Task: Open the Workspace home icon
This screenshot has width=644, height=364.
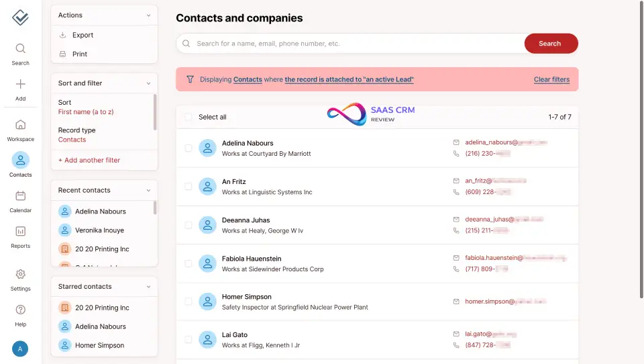Action: click(20, 125)
